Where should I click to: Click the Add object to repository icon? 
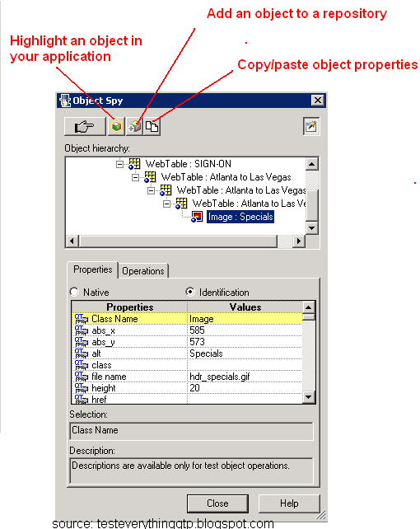134,127
